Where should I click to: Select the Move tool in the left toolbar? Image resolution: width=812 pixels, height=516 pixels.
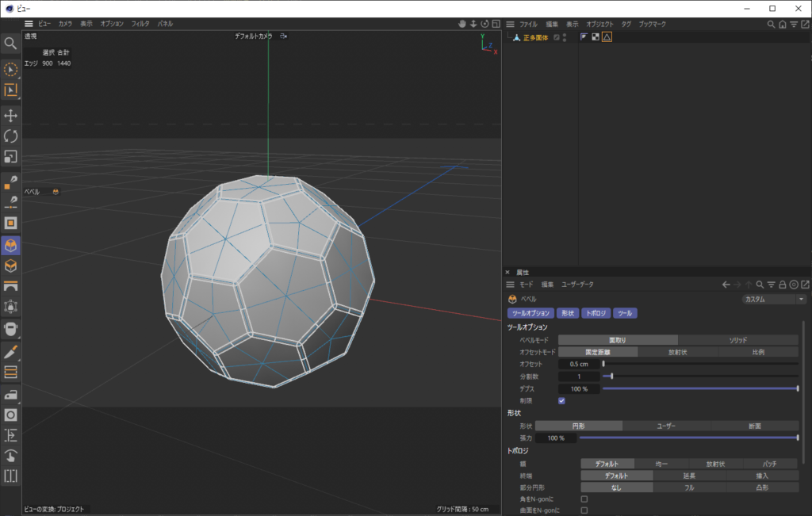pos(11,115)
